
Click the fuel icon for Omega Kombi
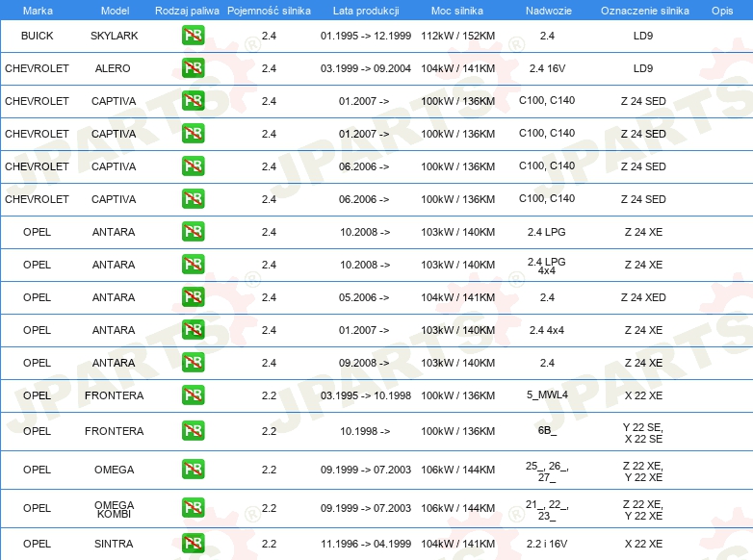[x=193, y=508]
